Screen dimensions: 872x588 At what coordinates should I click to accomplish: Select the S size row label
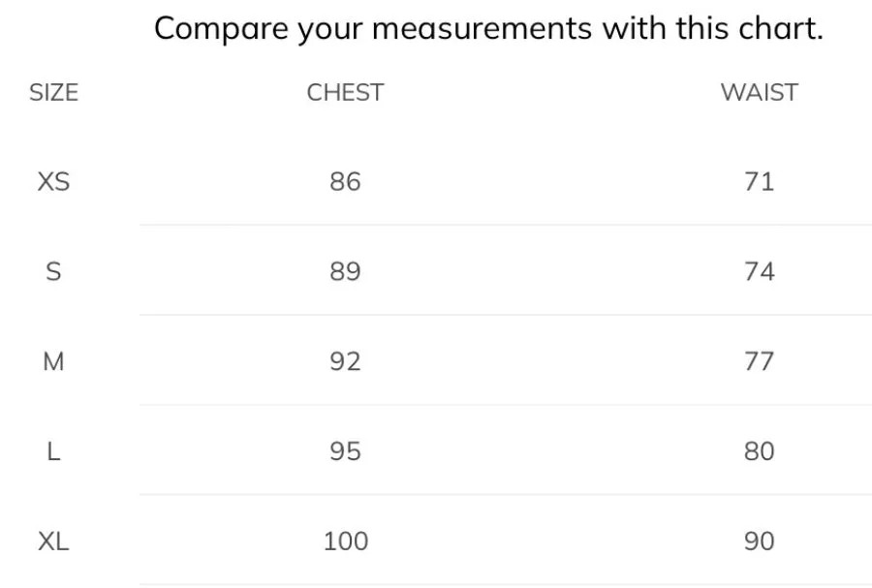(x=53, y=272)
